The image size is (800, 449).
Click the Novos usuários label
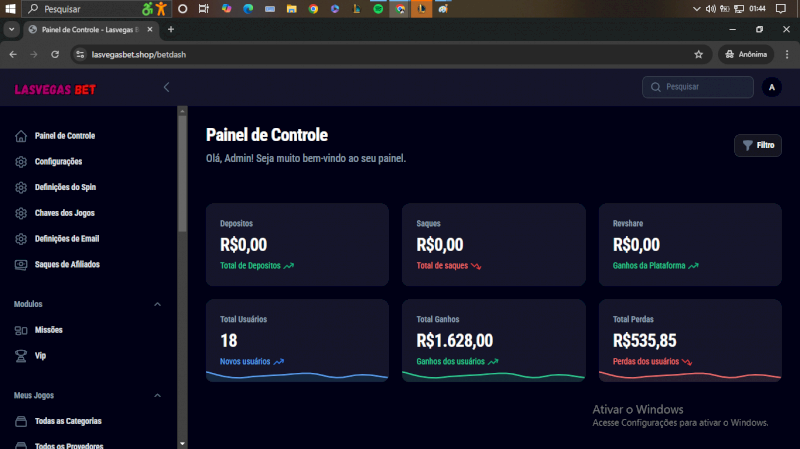click(x=245, y=361)
